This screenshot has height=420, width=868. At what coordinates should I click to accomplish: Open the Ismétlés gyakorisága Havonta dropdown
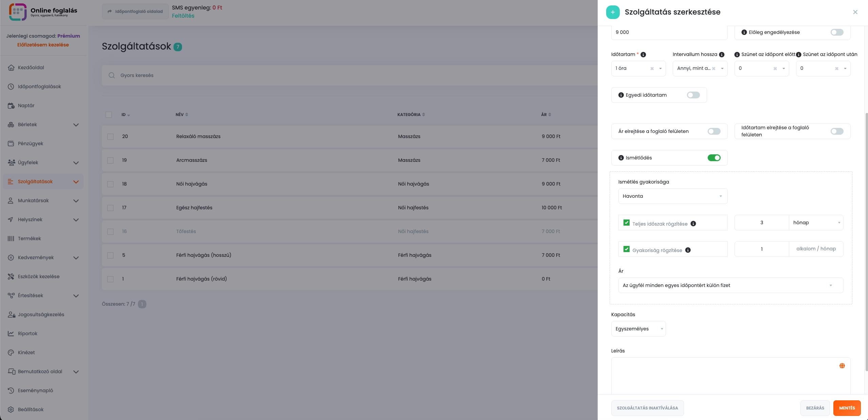click(672, 196)
